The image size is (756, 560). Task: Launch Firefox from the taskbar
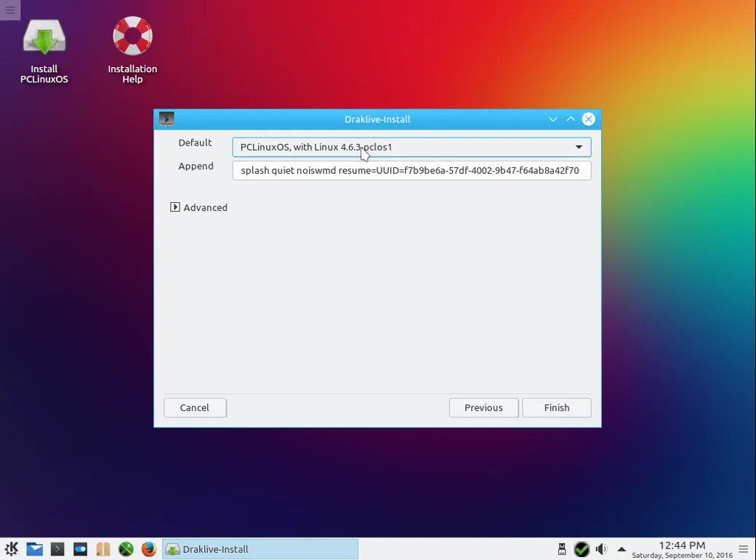(x=149, y=549)
